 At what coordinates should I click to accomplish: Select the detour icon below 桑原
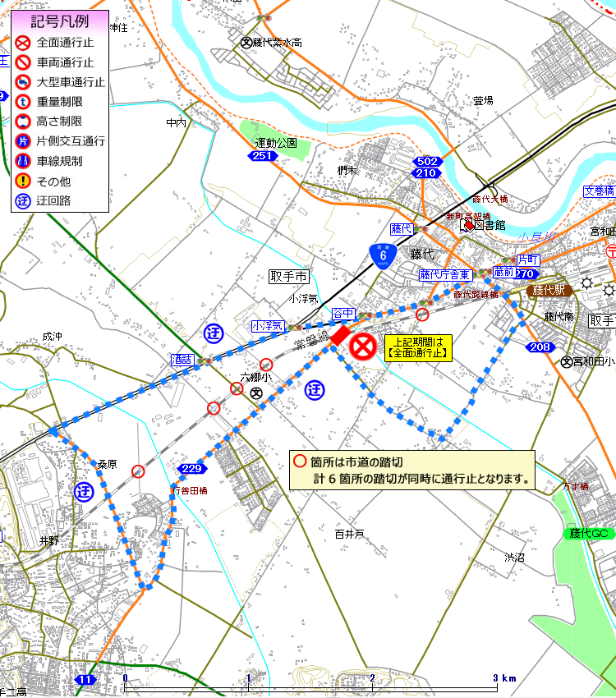pyautogui.click(x=84, y=492)
